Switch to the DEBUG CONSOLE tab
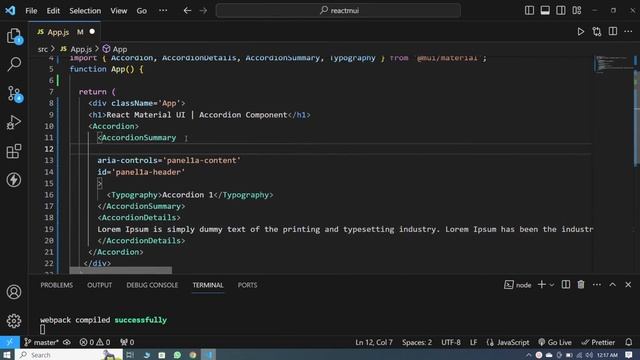 tap(152, 285)
